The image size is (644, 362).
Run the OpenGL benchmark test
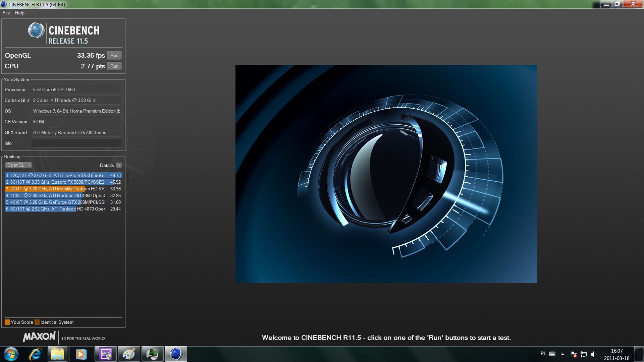[x=114, y=55]
